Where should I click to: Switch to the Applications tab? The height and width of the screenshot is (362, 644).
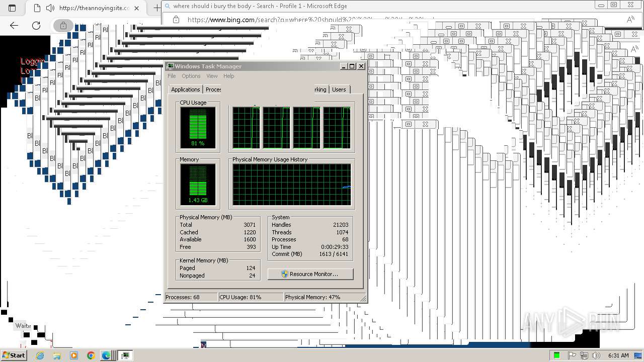tap(185, 89)
